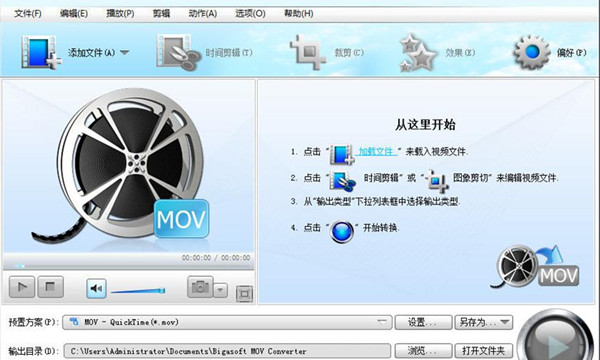
Task: Open the 编辑(E) menu
Action: point(73,13)
